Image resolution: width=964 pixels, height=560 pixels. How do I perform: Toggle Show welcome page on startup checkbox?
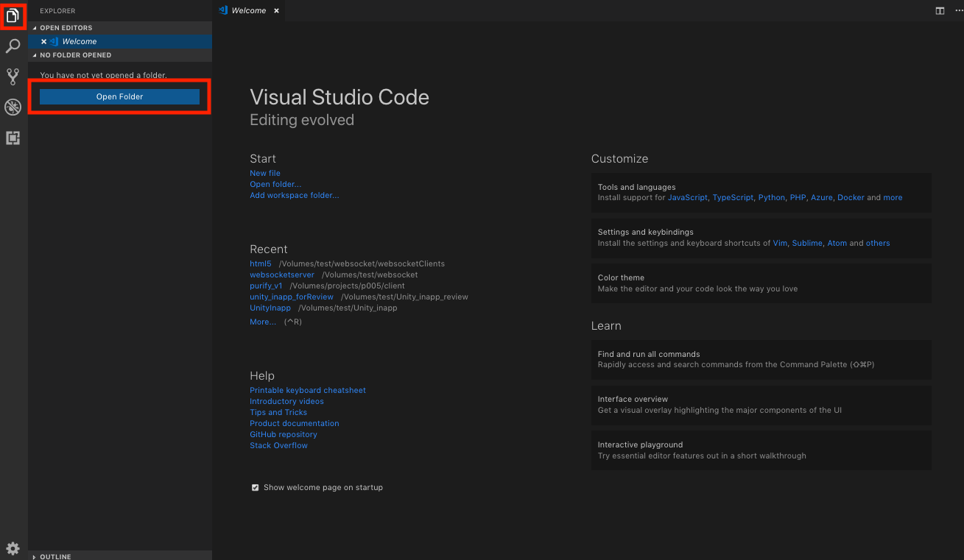(256, 487)
